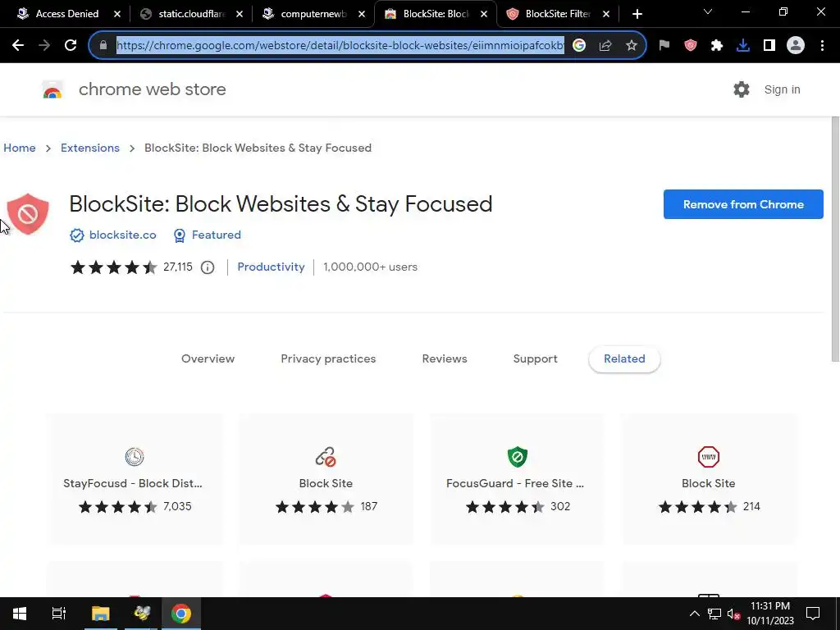Open the Windows Start menu
The width and height of the screenshot is (840, 630).
tap(20, 614)
